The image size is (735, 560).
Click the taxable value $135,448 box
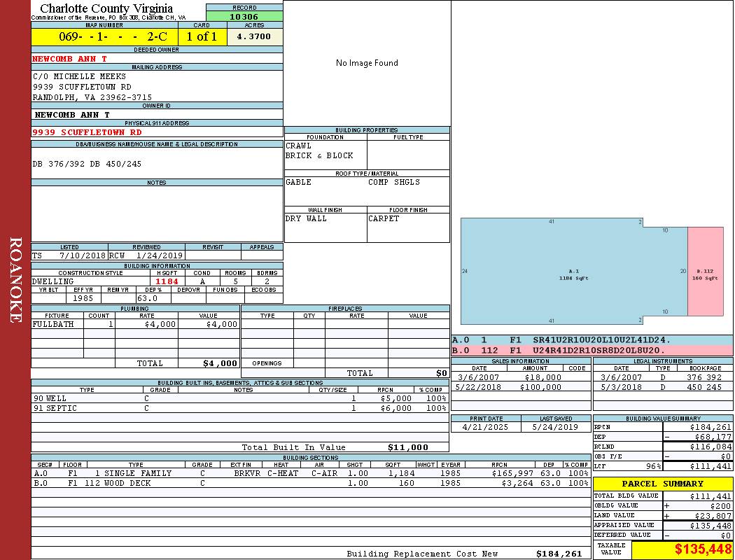click(x=682, y=549)
